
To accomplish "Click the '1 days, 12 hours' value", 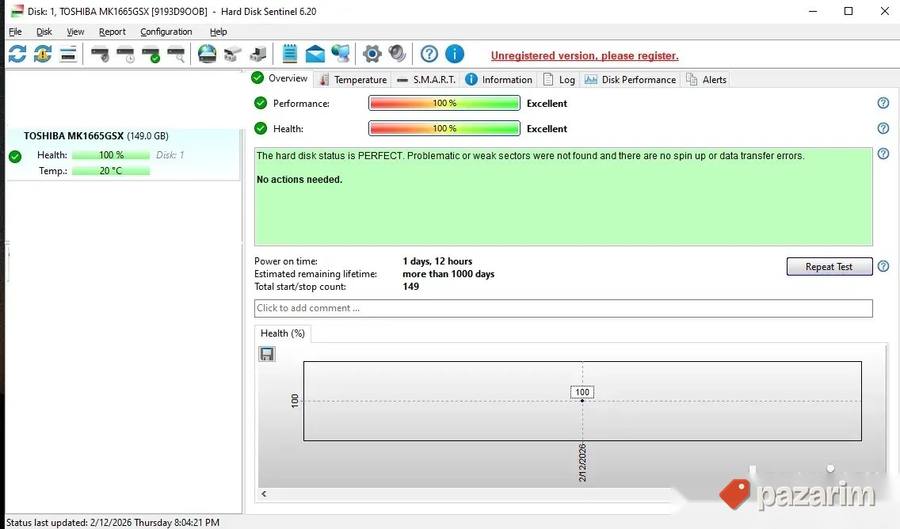I will 437,261.
